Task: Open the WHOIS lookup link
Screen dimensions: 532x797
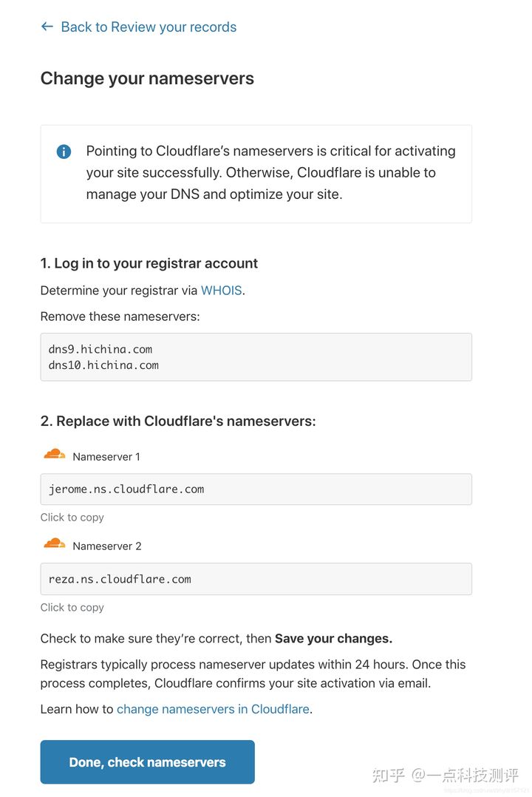Action: (x=221, y=291)
